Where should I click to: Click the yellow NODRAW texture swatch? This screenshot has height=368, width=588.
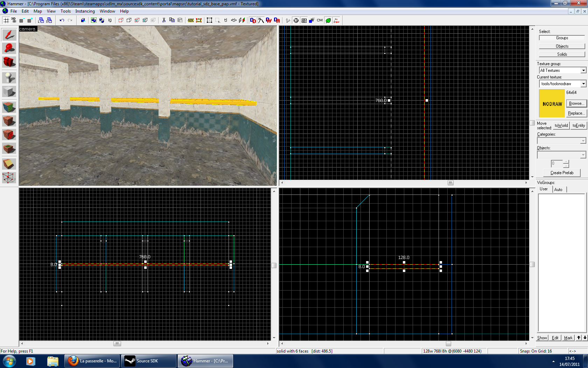coord(552,104)
